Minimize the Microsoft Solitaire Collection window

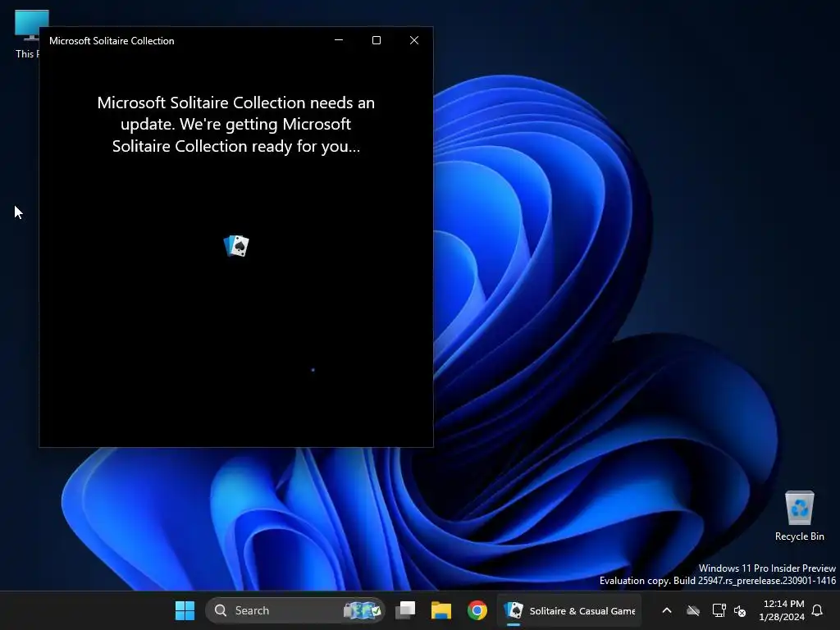[x=339, y=40]
